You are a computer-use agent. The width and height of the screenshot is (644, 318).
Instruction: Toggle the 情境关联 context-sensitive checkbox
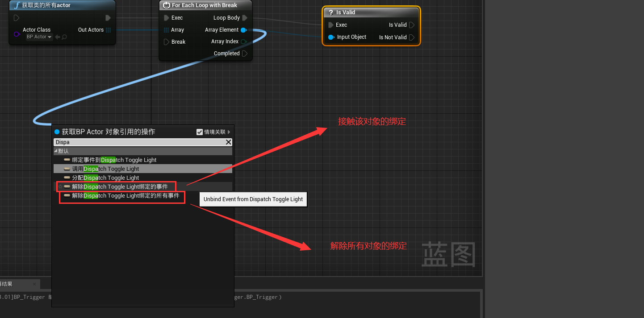click(200, 132)
